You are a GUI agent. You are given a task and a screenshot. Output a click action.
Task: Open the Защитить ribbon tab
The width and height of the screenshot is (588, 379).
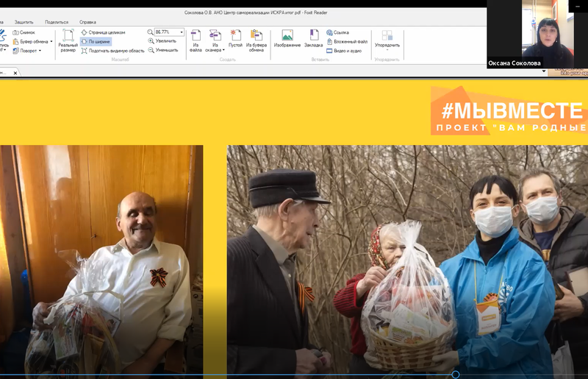24,22
